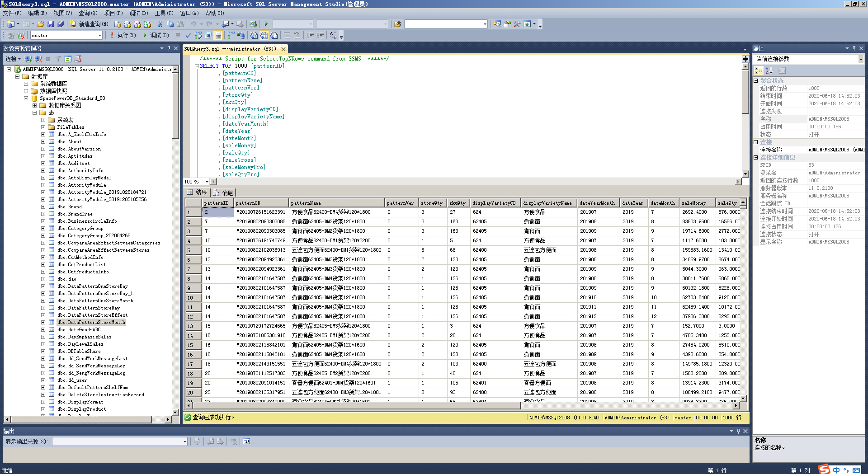
Task: Expand the dbo.DataPatternStoreMonth table node
Action: pos(43,322)
